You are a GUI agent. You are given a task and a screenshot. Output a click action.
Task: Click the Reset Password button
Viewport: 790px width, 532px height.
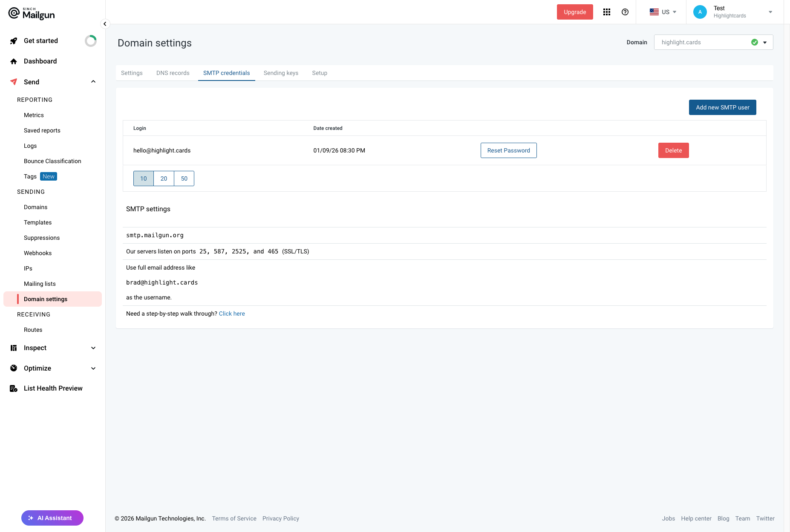[x=508, y=150]
